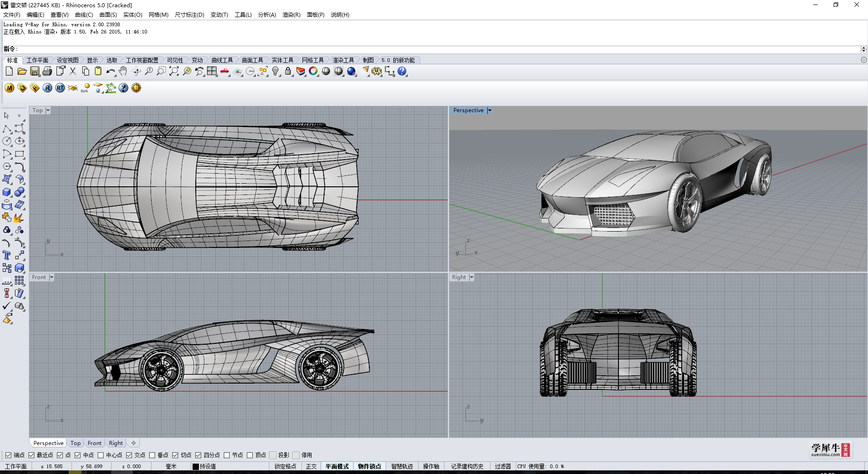Enable the 顶点 osnap checkbox
The height and width of the screenshot is (474, 868).
pos(250,455)
